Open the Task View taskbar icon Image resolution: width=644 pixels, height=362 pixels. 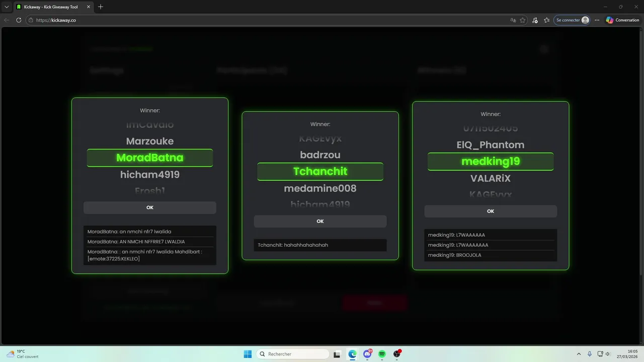[x=338, y=354]
